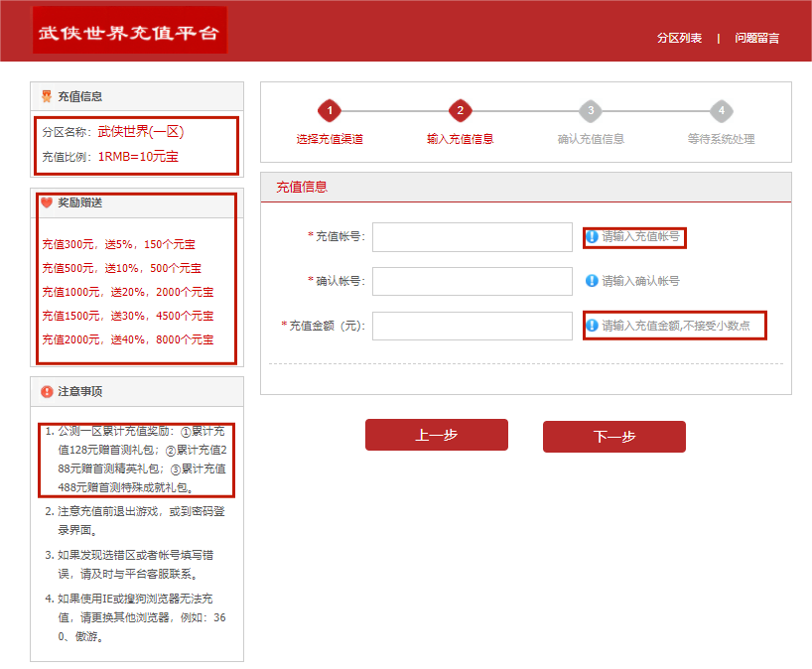Click the medal icon beside 充值信息 header
The width and height of the screenshot is (812, 669).
[x=46, y=96]
